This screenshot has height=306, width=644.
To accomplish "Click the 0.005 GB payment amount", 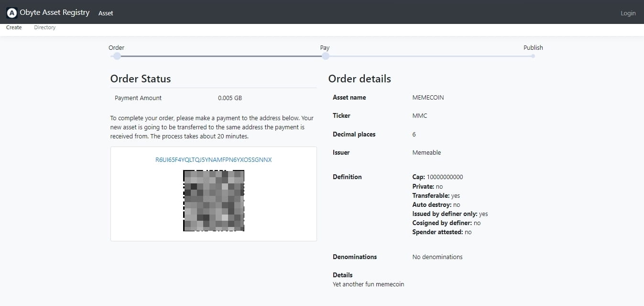I will (x=230, y=98).
